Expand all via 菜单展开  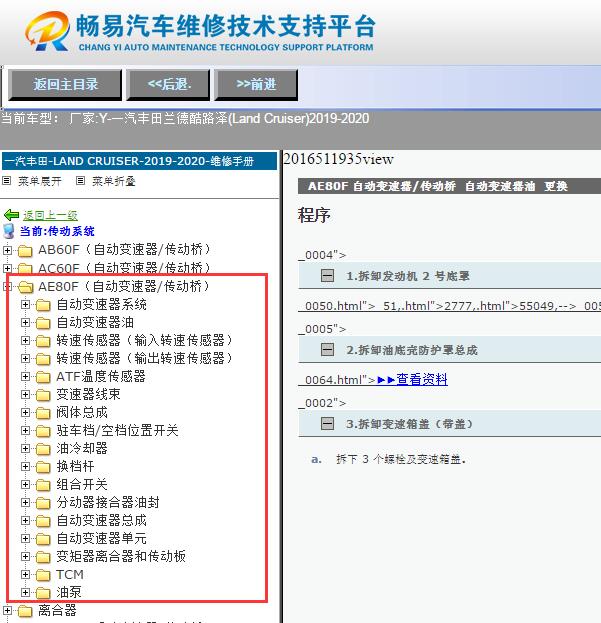click(x=40, y=181)
